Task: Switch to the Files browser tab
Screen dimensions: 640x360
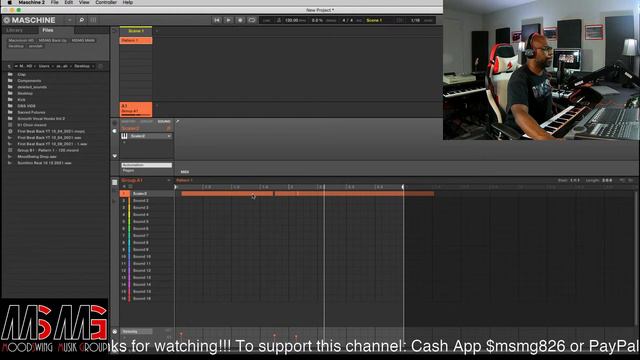Action: coord(48,30)
